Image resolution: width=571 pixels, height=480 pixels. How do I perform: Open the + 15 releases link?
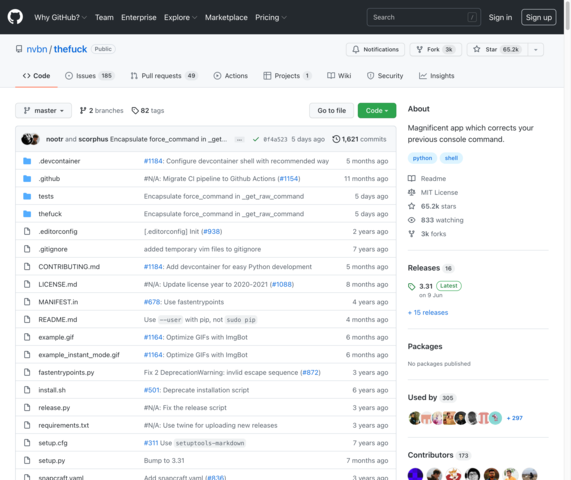[428, 312]
